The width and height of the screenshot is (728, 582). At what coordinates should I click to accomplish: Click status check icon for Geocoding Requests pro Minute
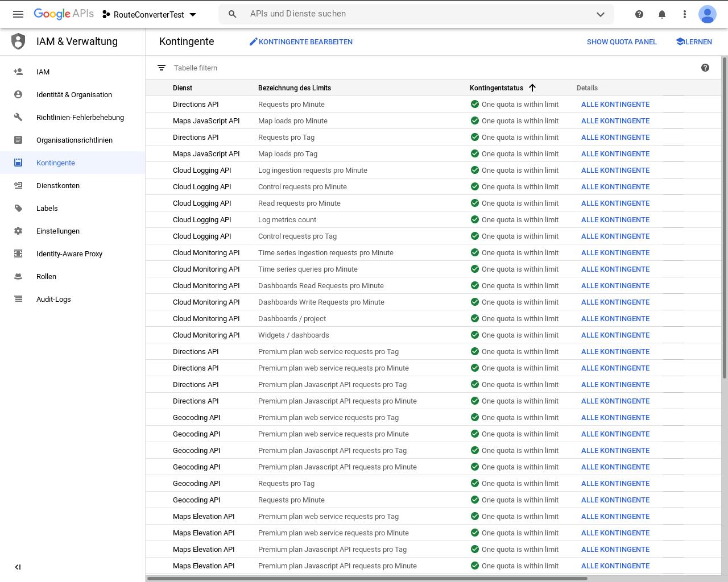(x=475, y=500)
